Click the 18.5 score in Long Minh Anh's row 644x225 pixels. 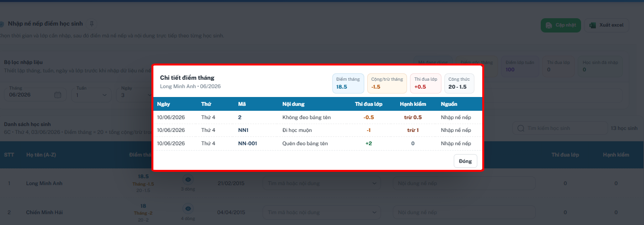(144, 176)
